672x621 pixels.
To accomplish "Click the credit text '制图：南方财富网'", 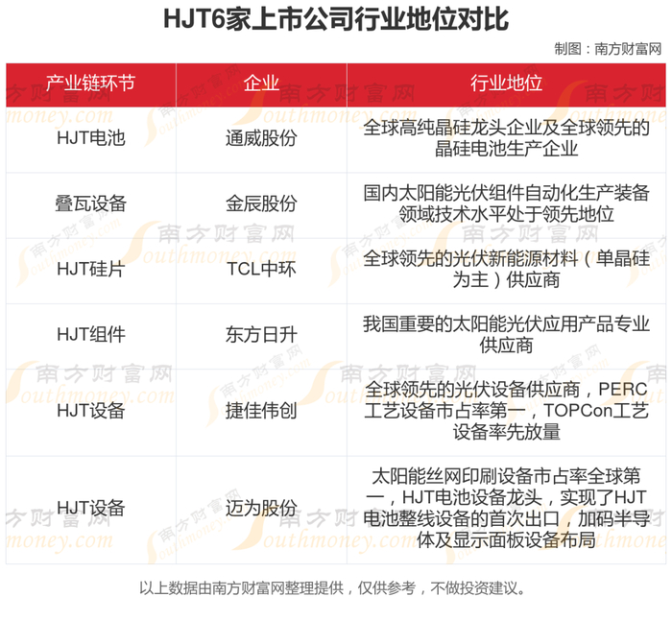I will [608, 49].
